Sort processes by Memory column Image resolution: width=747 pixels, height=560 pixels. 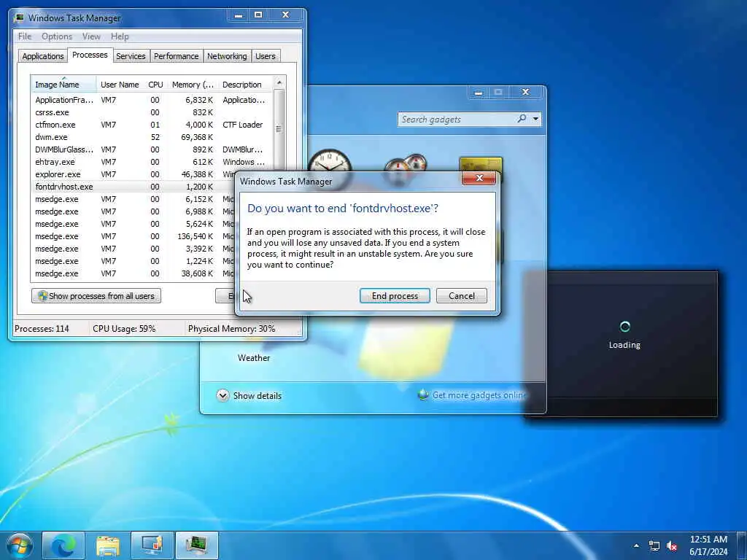point(193,85)
